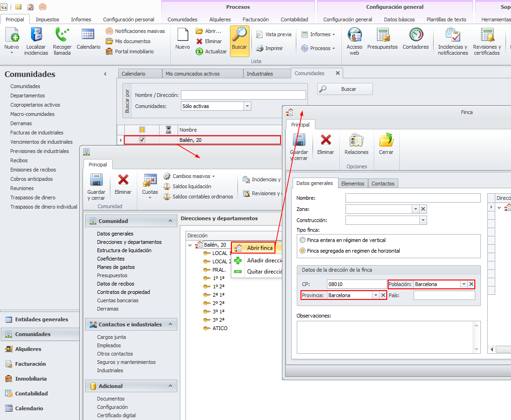Click Relaciones icon in Finca window
Screen dimensions: 511x420
pos(356,140)
